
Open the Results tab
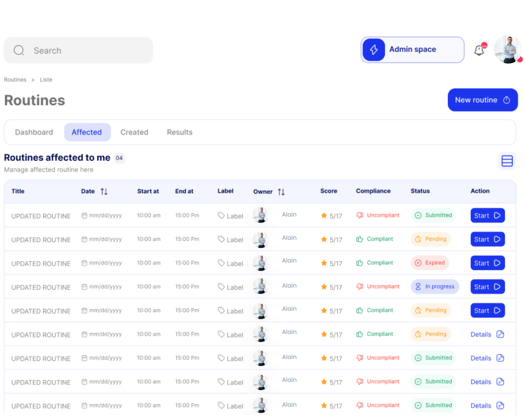[179, 132]
